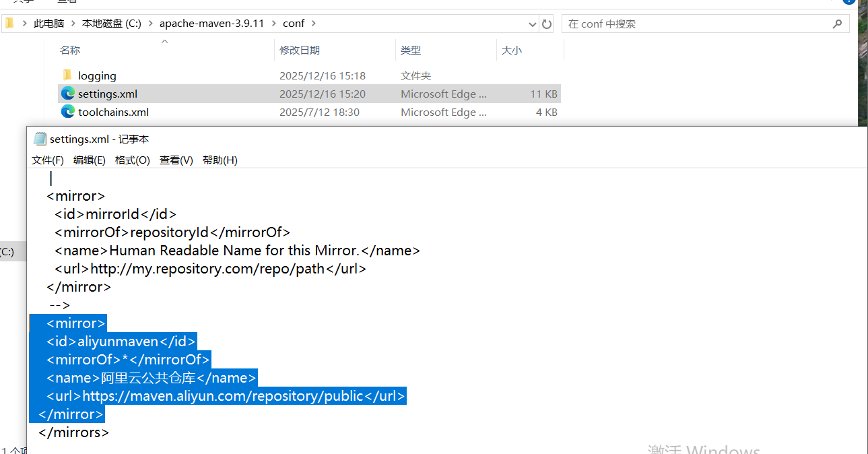Click the refresh button beside the address bar
Image resolution: width=868 pixels, height=454 pixels.
point(547,24)
